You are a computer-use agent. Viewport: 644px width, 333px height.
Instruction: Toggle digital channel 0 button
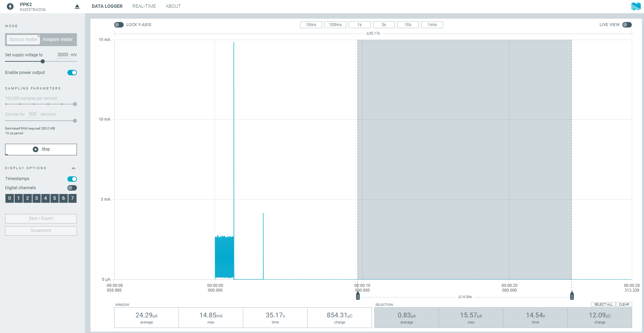(x=9, y=198)
